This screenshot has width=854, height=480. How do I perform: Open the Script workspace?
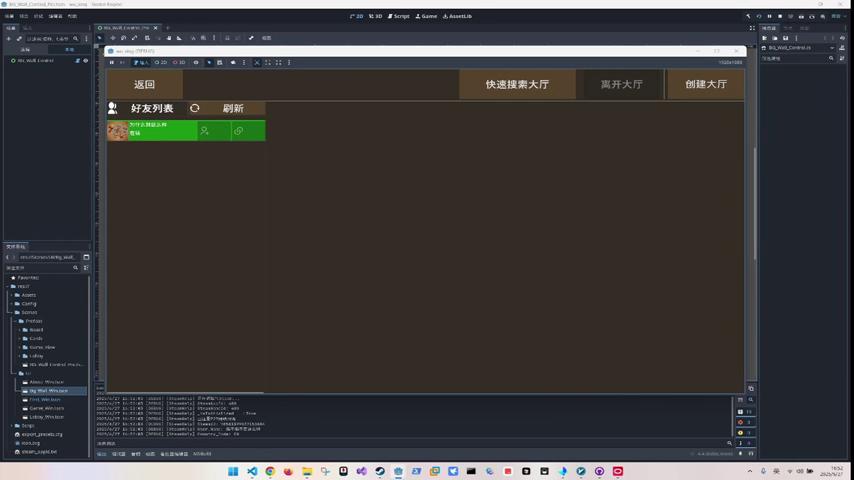[399, 16]
